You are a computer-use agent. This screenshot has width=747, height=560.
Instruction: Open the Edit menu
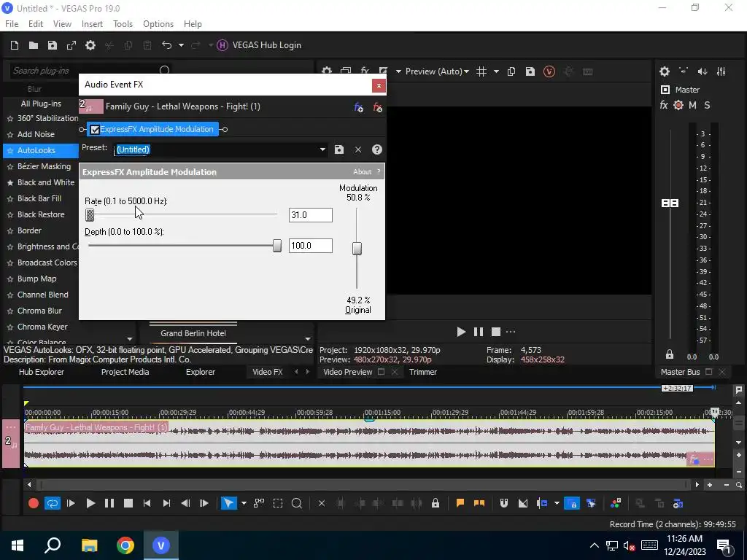click(36, 24)
